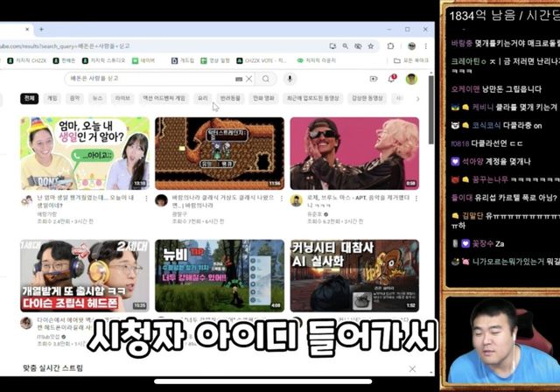
Task: Open YouTube notifications bell
Action: [392, 79]
